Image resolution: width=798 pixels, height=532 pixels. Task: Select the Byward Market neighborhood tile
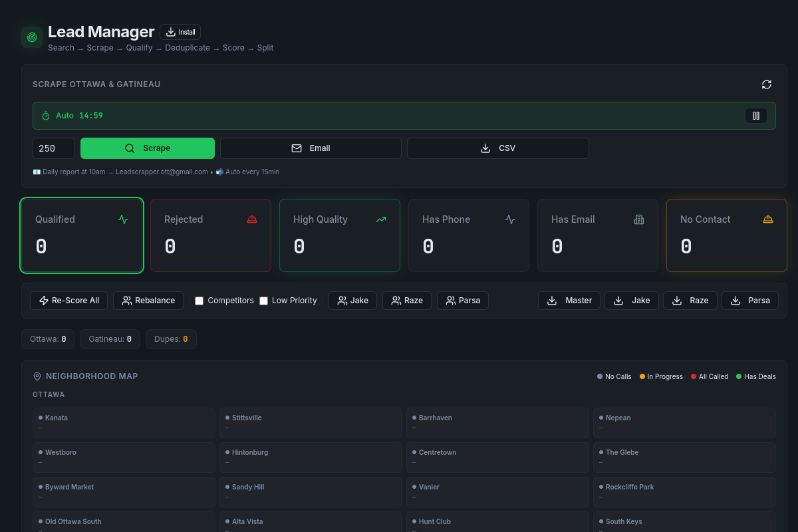coord(124,492)
